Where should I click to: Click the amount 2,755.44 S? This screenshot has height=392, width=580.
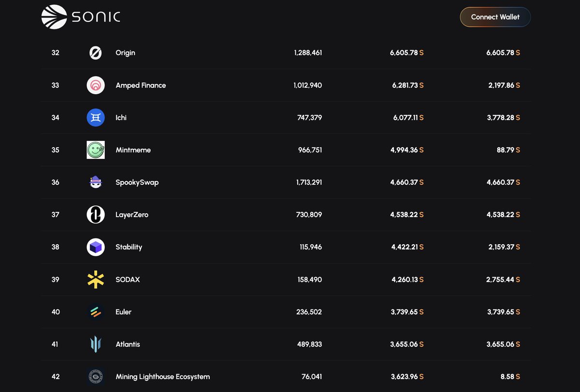[x=504, y=280]
